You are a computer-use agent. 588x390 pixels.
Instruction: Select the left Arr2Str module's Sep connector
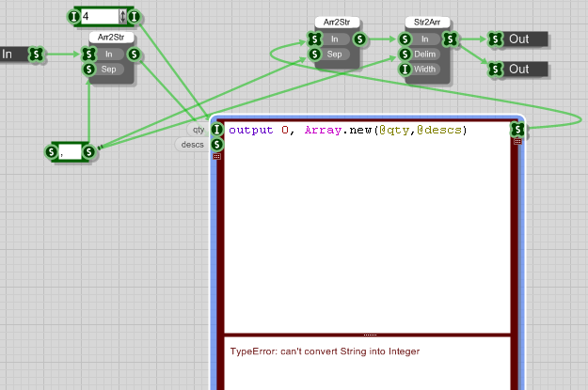point(88,70)
